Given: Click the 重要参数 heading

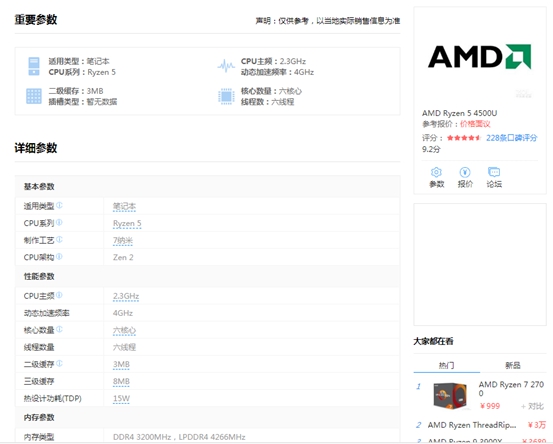Looking at the screenshot, I should [x=36, y=20].
